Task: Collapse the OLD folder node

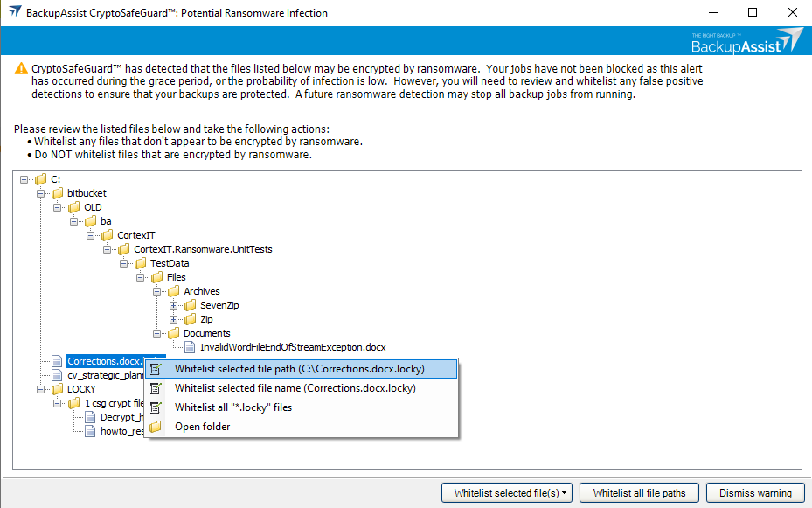Action: 57,207
